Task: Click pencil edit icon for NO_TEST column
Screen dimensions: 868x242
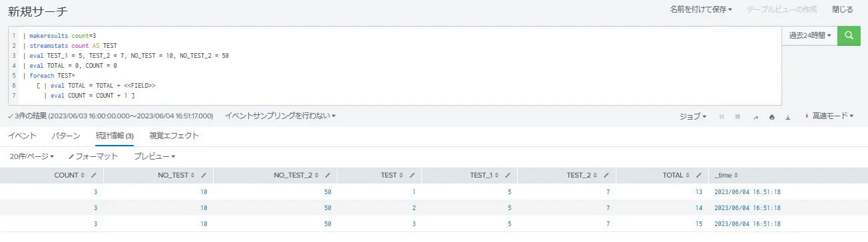Action: (x=203, y=176)
